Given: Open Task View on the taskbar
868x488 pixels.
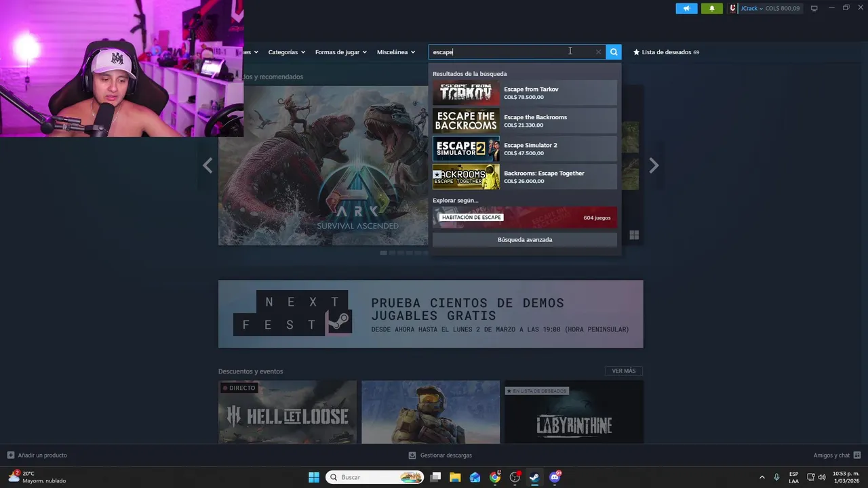Looking at the screenshot, I should point(436,477).
